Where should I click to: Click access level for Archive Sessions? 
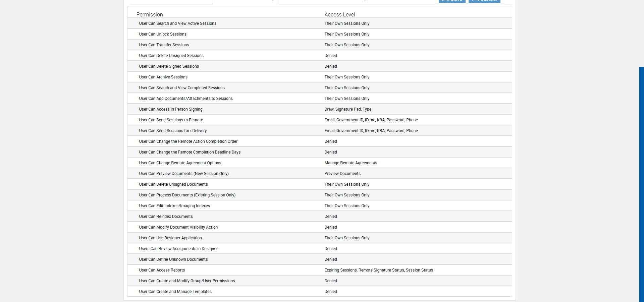pos(347,77)
